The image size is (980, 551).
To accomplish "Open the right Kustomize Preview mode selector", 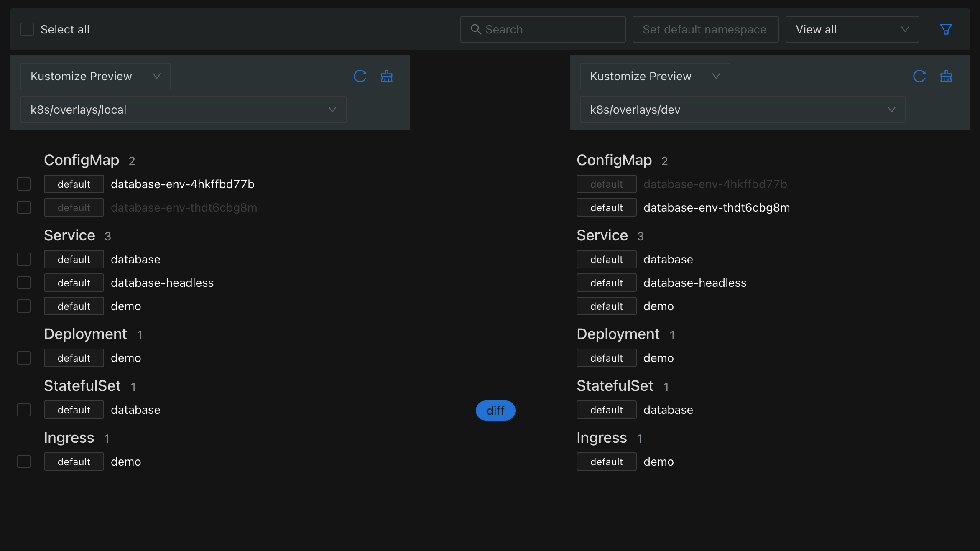I will [x=654, y=76].
